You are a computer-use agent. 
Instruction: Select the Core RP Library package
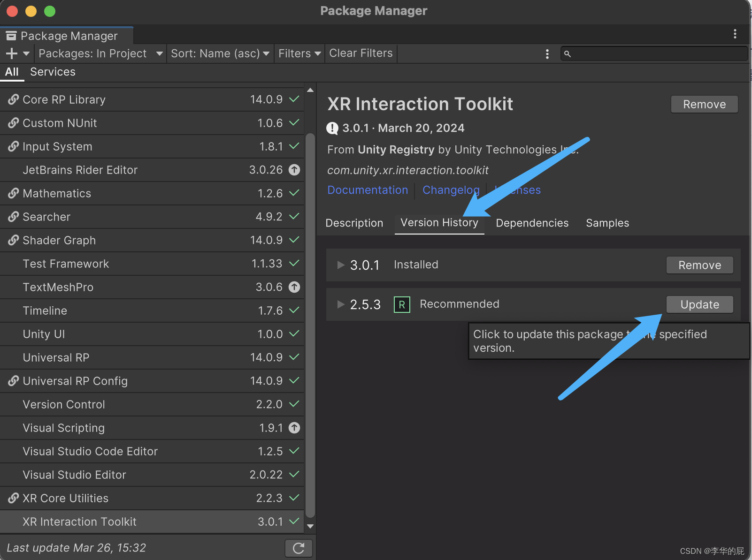point(152,99)
